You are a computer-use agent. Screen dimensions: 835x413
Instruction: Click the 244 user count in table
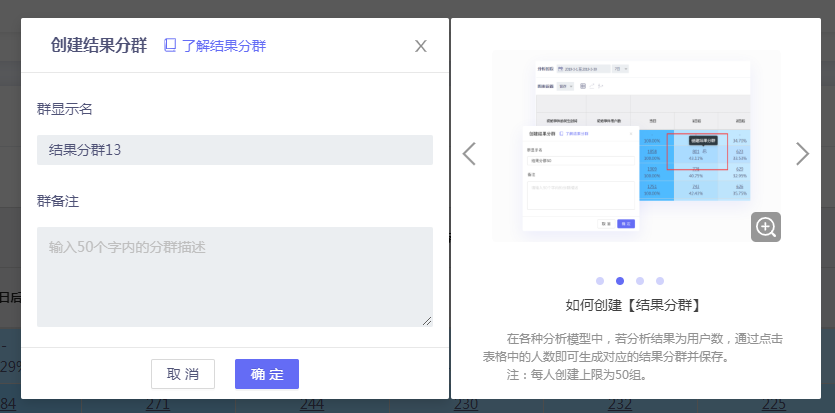pyautogui.click(x=312, y=404)
